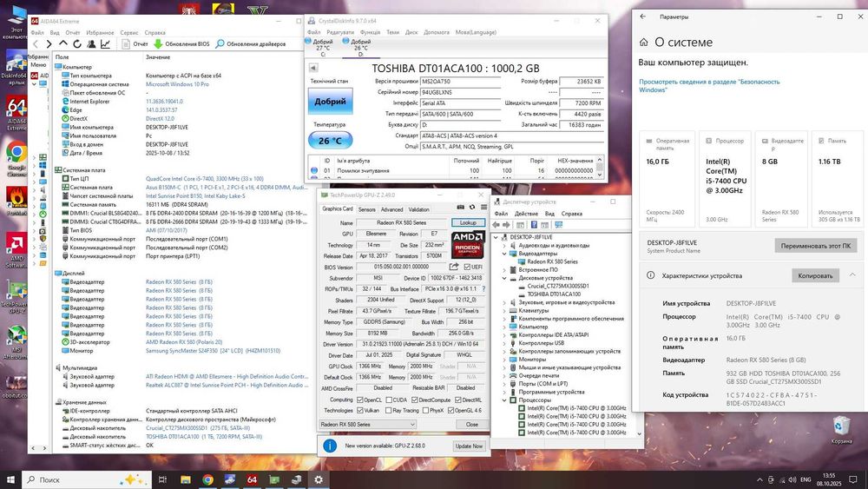Screen dimensions: 868x489
Task: Open Chrome from the taskbar
Action: (207, 479)
